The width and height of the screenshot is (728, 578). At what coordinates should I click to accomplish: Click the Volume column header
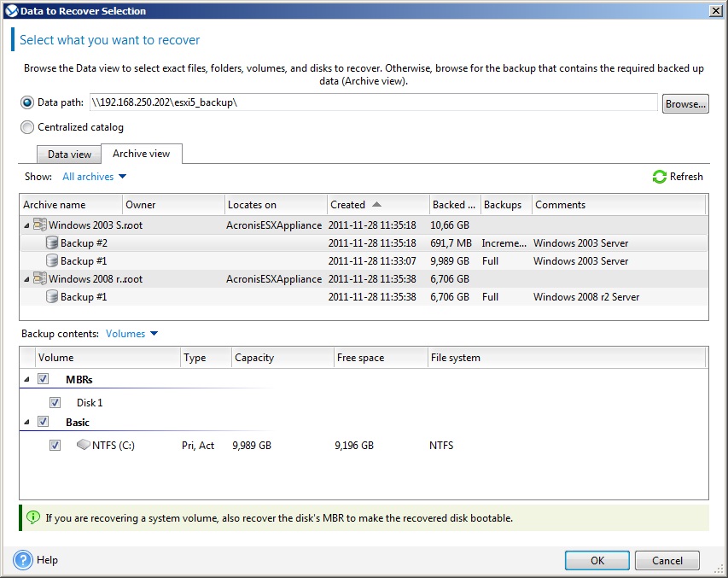click(x=108, y=358)
